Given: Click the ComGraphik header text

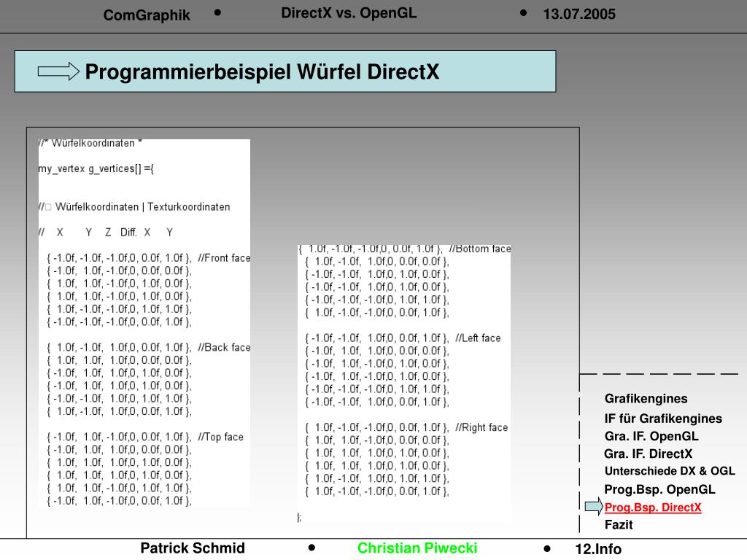Looking at the screenshot, I should [x=147, y=15].
